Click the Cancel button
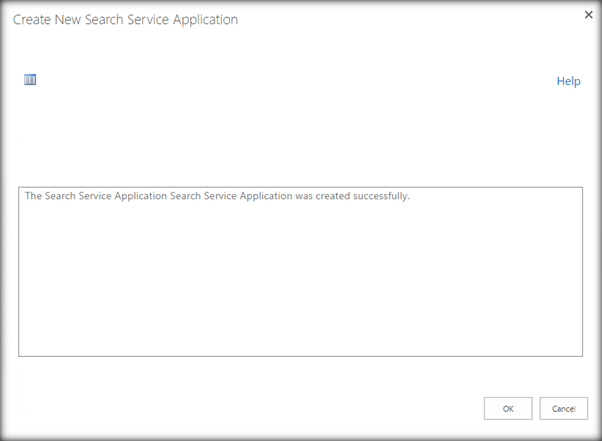Image resolution: width=602 pixels, height=441 pixels. click(563, 408)
